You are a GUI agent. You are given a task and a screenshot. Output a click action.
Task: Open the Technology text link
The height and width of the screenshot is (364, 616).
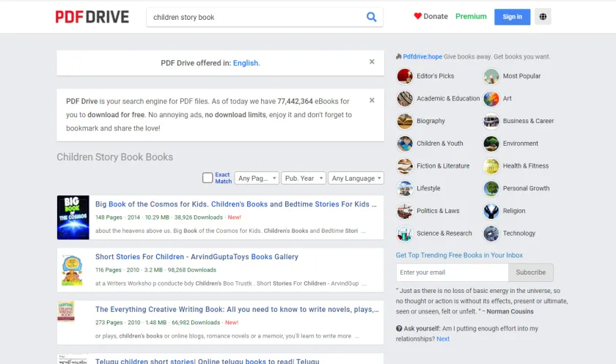click(519, 234)
